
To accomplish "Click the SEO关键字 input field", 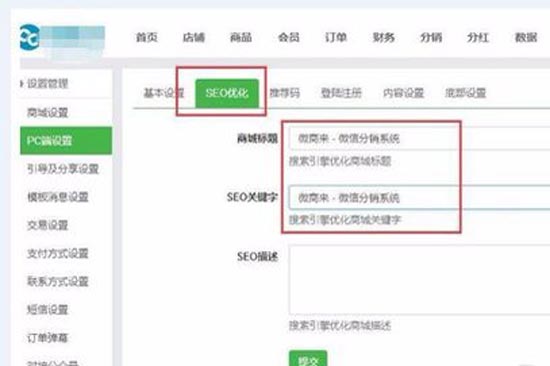I will tap(420, 198).
